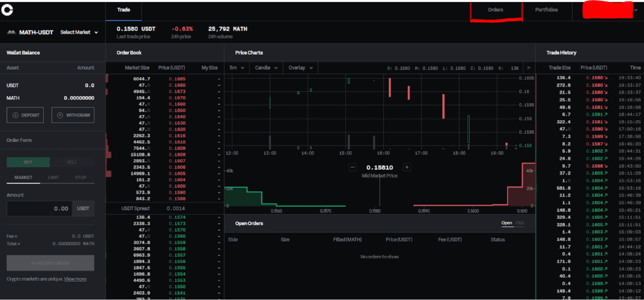Click the Place Buy Order button
644x300 pixels.
(x=50, y=263)
